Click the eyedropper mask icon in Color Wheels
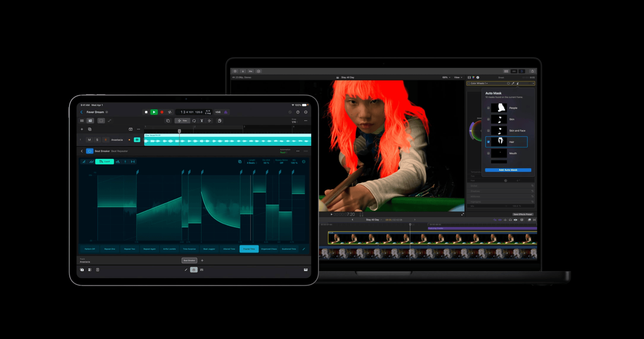644x339 pixels. (x=513, y=83)
